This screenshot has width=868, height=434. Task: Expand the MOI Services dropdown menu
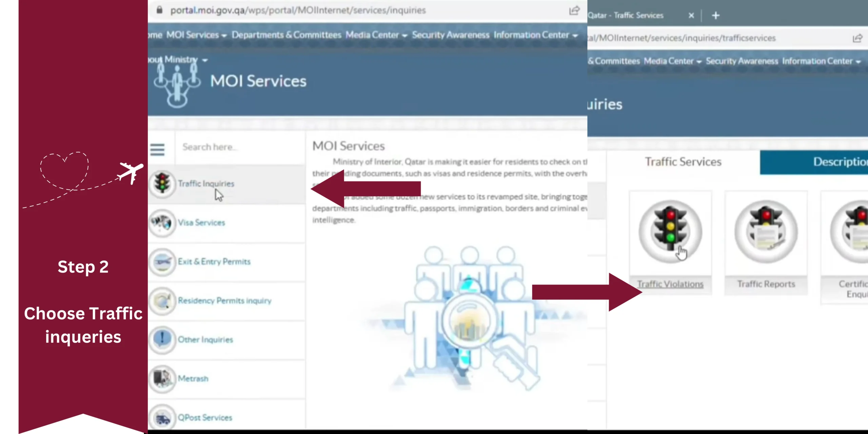tap(196, 35)
